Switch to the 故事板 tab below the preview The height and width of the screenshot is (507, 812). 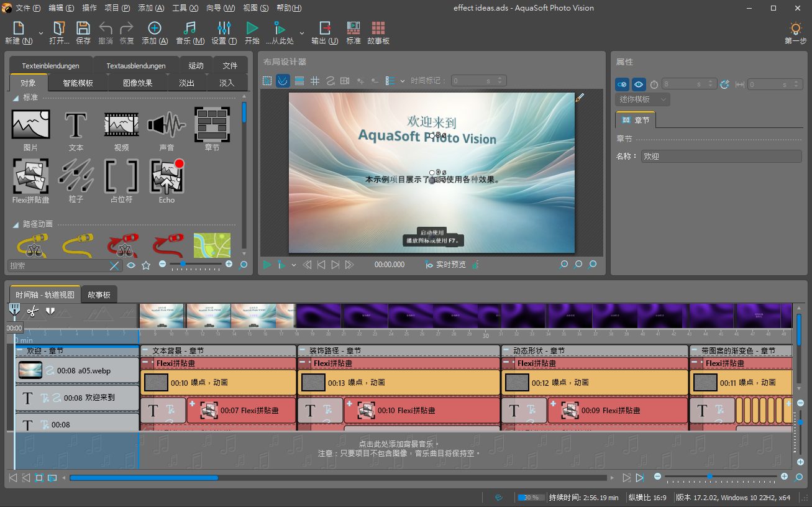99,295
